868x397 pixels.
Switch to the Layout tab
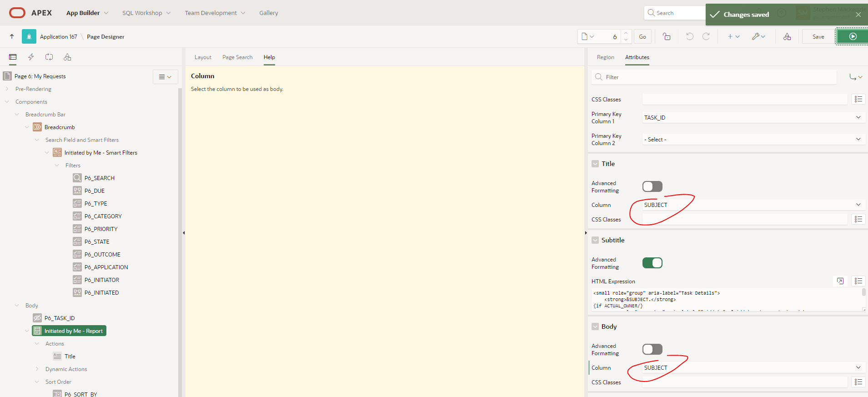(203, 57)
